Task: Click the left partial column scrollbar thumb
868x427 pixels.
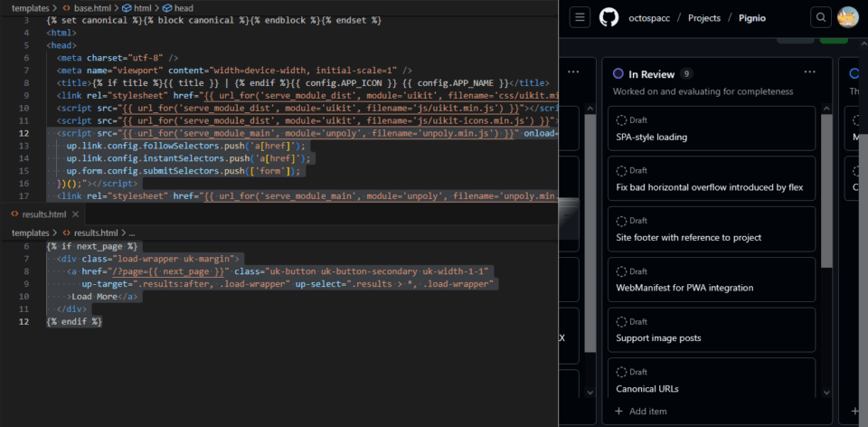Action: (x=590, y=233)
